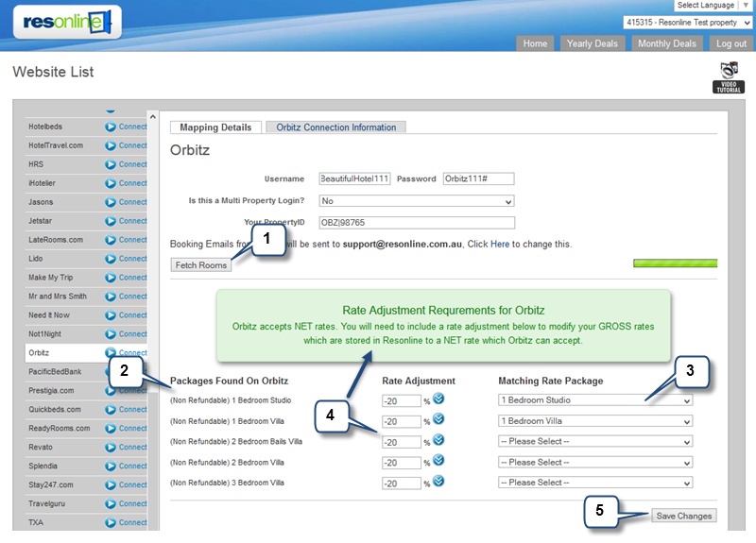Click Connect arrow icon for Need It Now

(x=111, y=315)
